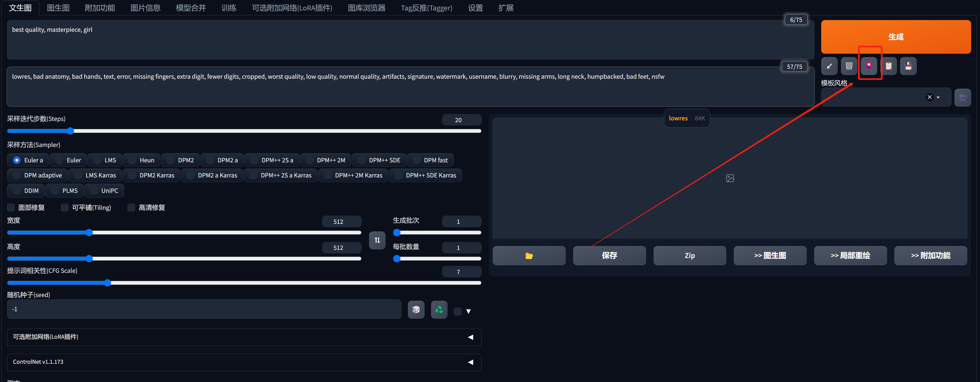Choose the Heun sampler
Screen dimensions: 980x382
(x=141, y=160)
